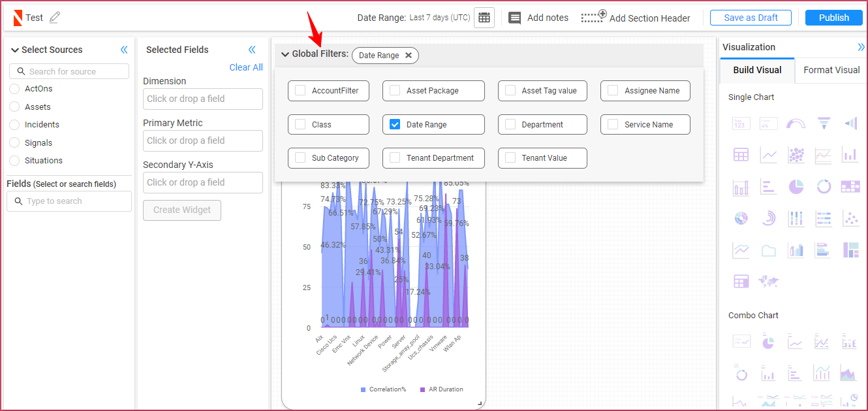
Task: Click the Secondary Y-Axis drop field
Action: tap(203, 182)
